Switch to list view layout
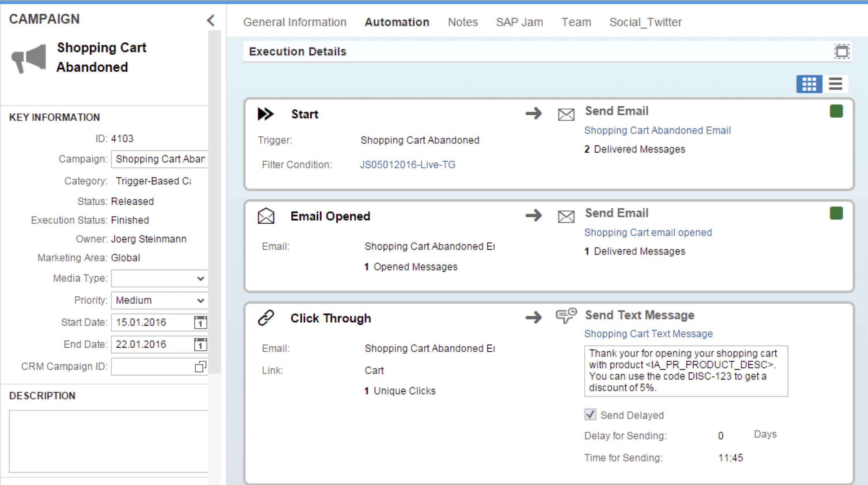The height and width of the screenshot is (485, 868). [x=835, y=84]
